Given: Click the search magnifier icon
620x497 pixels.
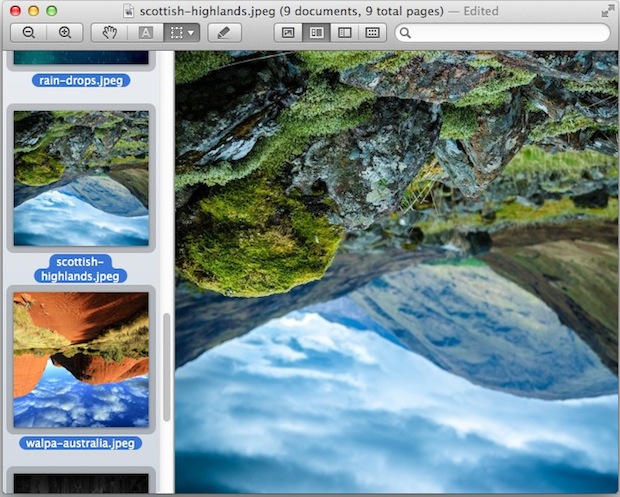Looking at the screenshot, I should (405, 33).
